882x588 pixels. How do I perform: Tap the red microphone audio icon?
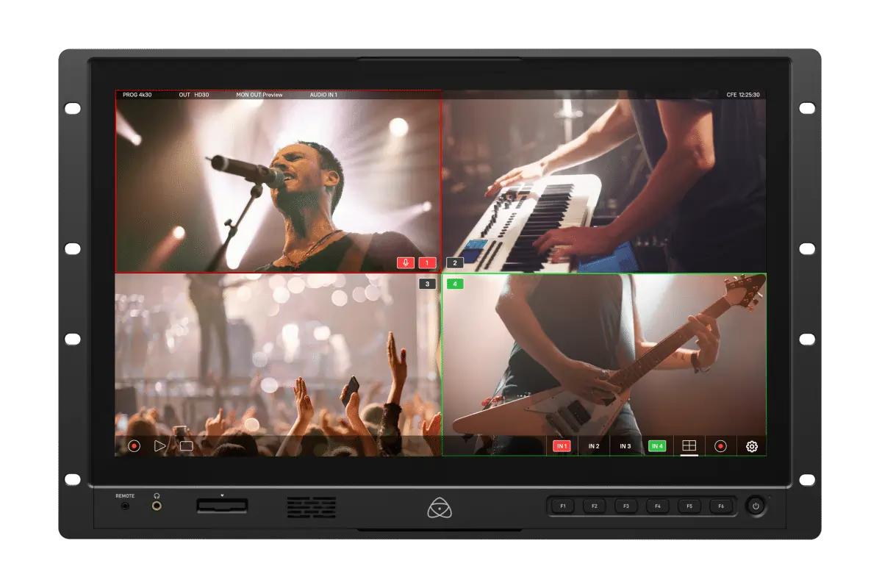405,262
